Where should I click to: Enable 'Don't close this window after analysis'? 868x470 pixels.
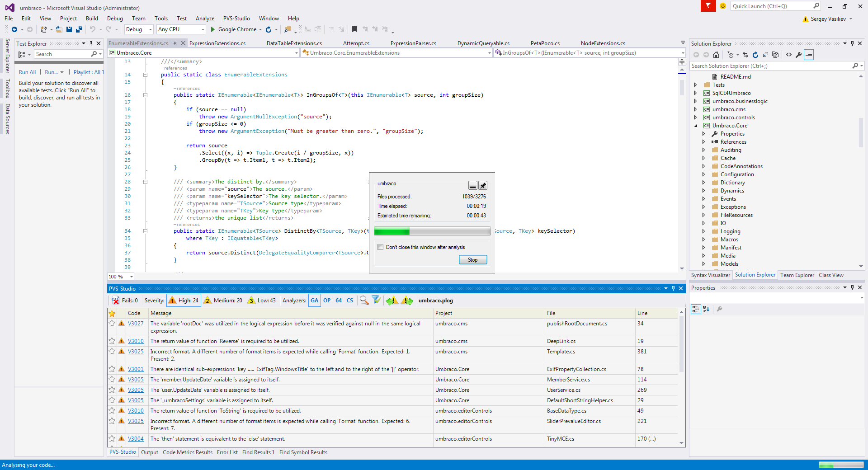(x=381, y=247)
